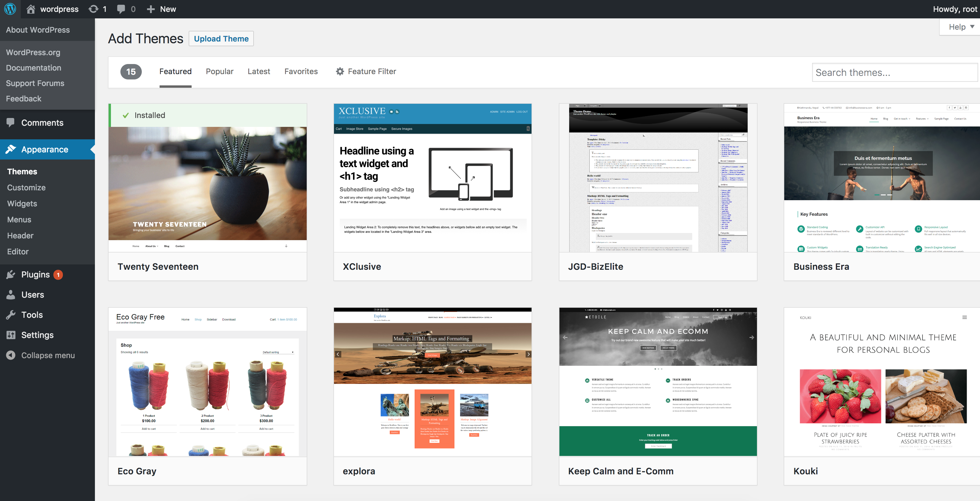
Task: Switch to the Popular themes tab
Action: [x=219, y=71]
